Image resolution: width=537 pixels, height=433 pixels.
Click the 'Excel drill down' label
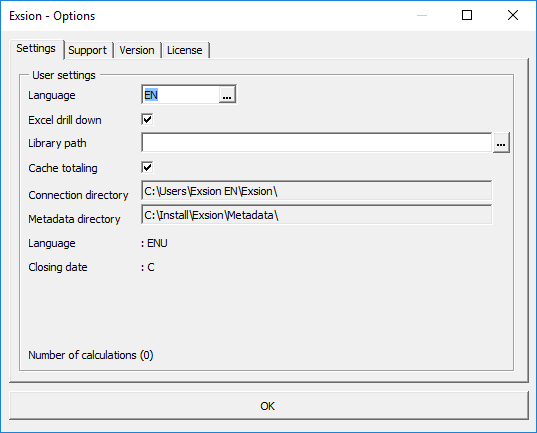pos(65,120)
